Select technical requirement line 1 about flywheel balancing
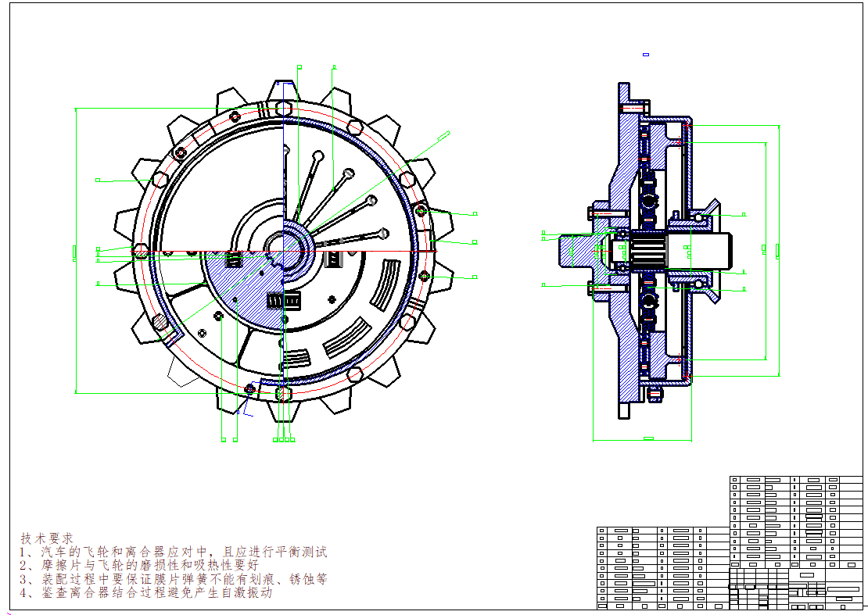Screen dimensions: 868x615 [173, 552]
